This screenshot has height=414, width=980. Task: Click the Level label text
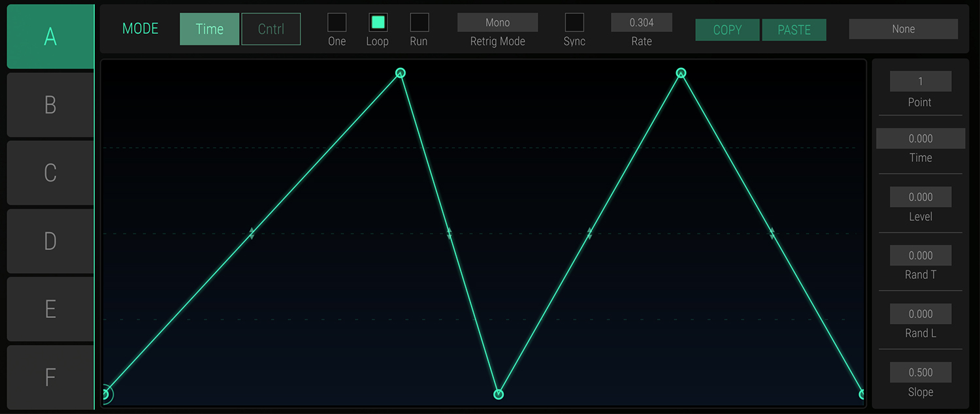click(x=921, y=217)
